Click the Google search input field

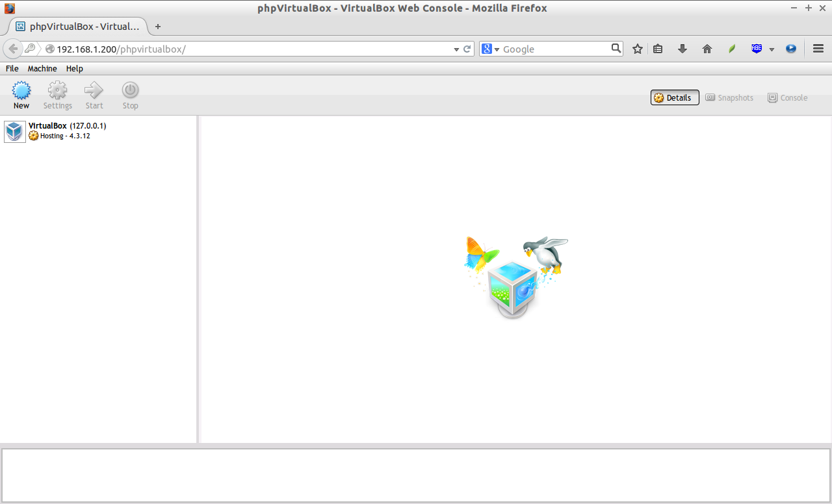pyautogui.click(x=556, y=49)
